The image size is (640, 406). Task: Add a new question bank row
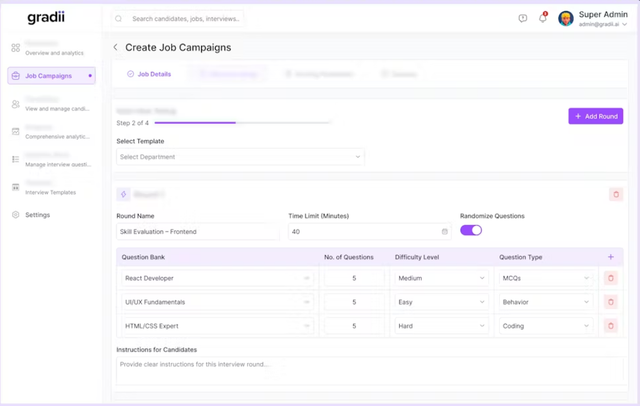611,257
